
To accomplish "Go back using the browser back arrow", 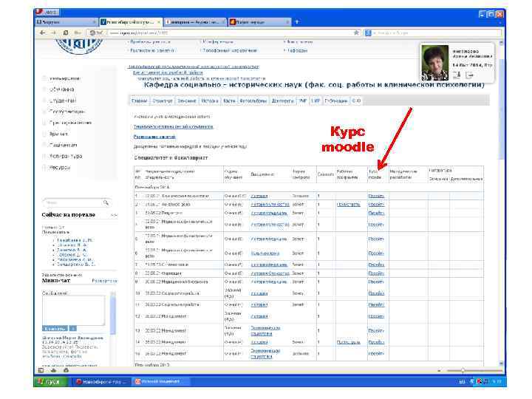I will tap(43, 33).
